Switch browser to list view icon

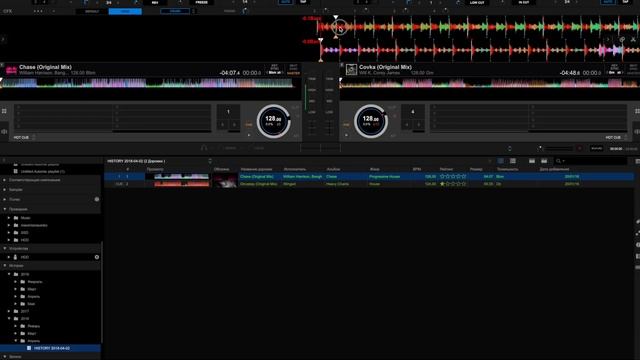click(501, 161)
